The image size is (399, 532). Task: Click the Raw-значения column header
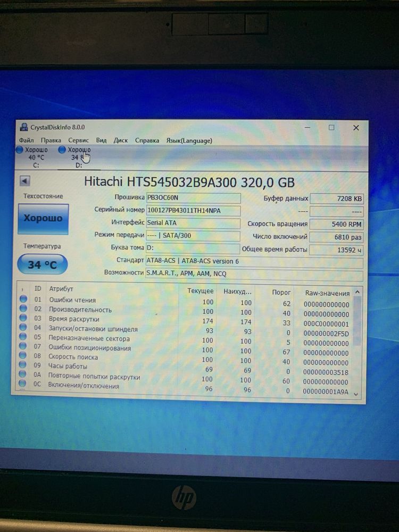click(327, 293)
